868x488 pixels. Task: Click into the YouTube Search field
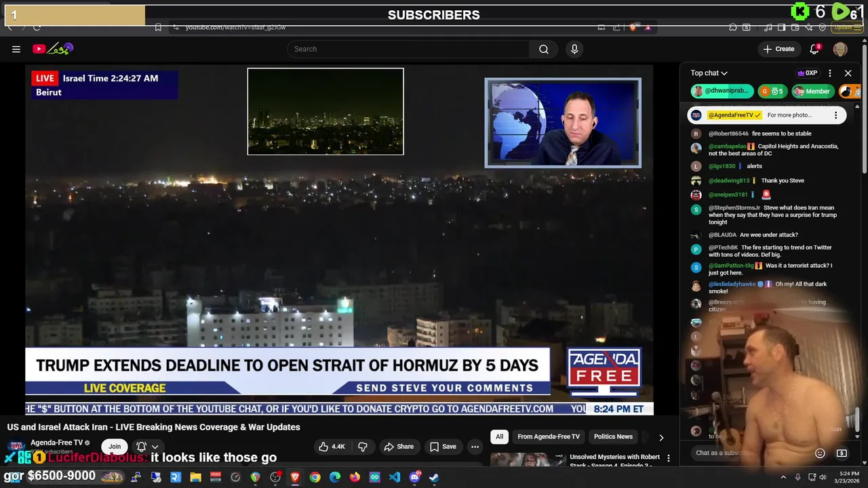[x=408, y=49]
